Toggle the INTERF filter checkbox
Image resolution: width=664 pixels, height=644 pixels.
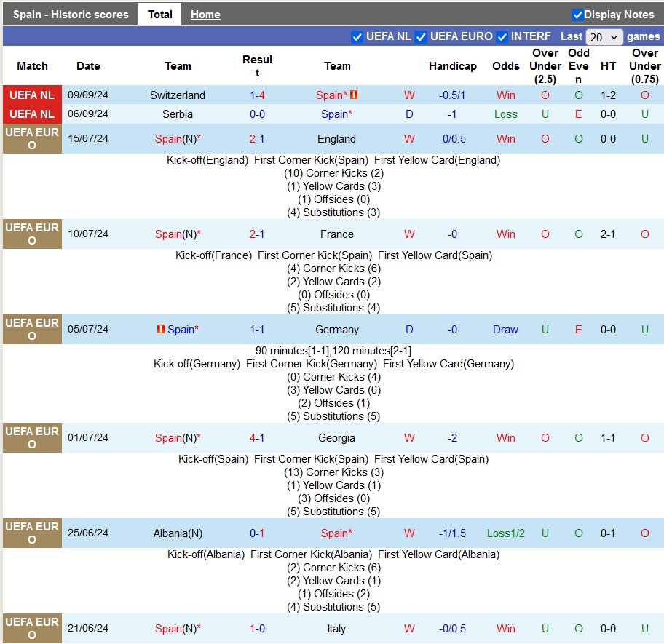pos(502,37)
